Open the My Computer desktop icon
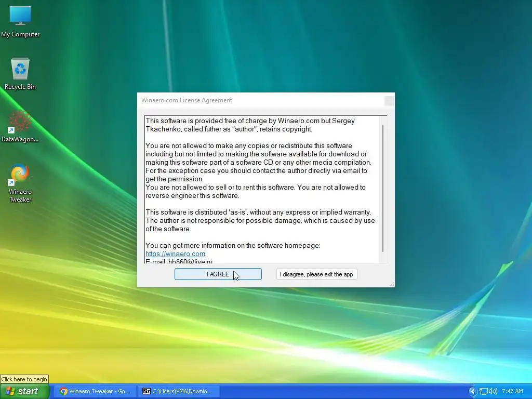Screen dimensions: 532x399 click(x=20, y=21)
